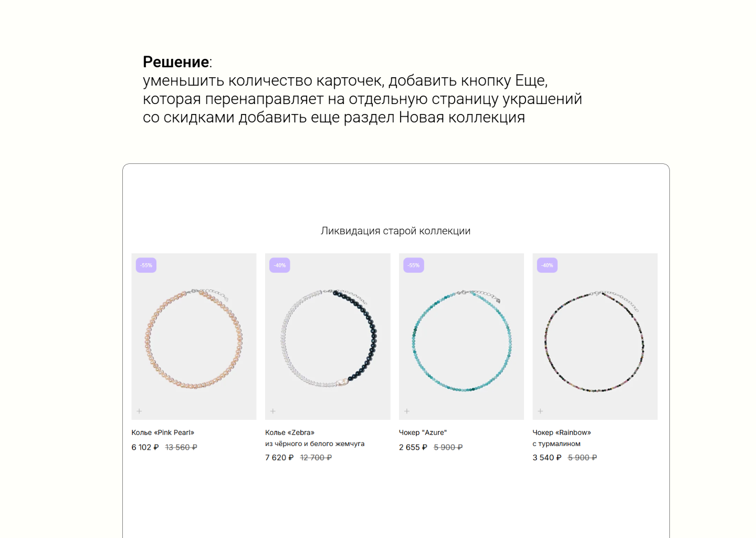Click the -55% badge on Pink Pearl card

tap(146, 265)
